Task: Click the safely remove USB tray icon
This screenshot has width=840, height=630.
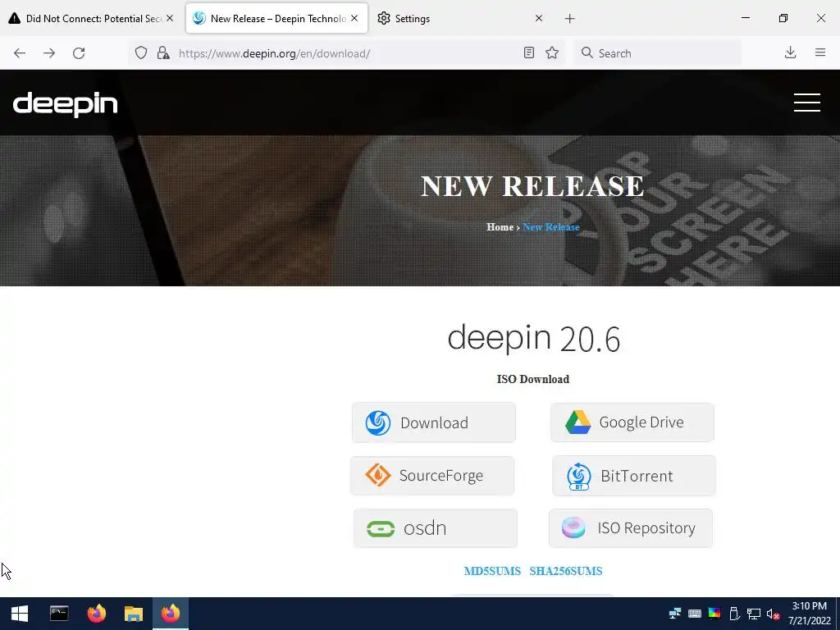Action: pyautogui.click(x=734, y=614)
